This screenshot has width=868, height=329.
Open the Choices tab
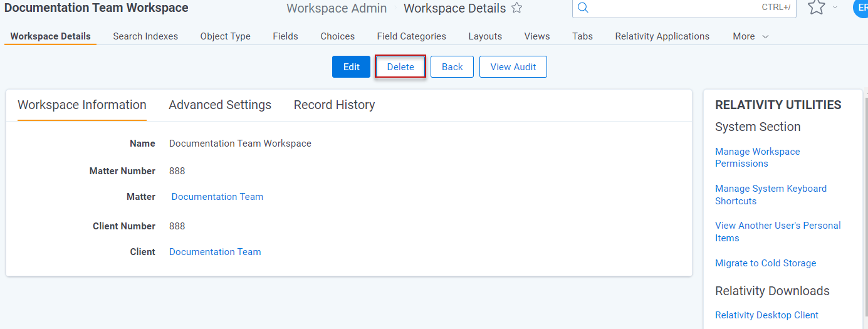pyautogui.click(x=337, y=36)
